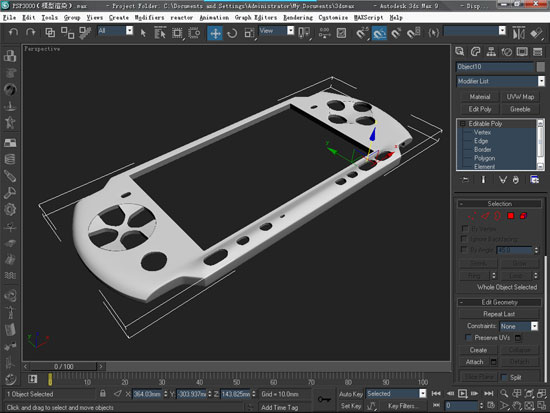
Task: Toggle the 3D Snaps magnet icon
Action: [362, 33]
